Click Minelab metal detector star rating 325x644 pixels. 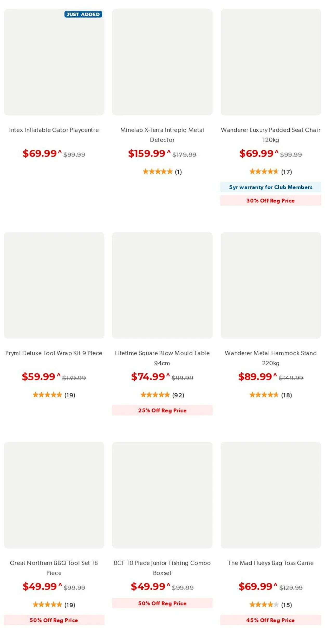pos(158,172)
